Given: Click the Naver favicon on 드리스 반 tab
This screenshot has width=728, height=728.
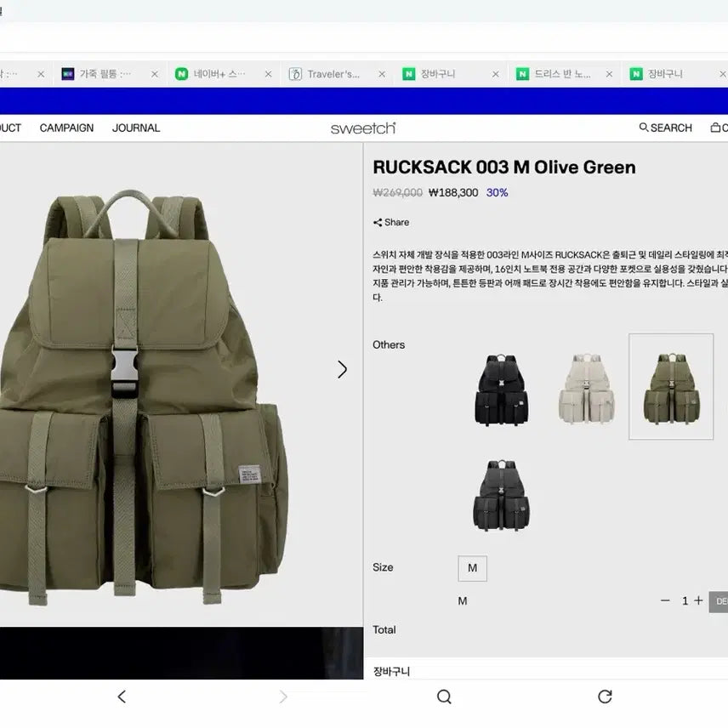Looking at the screenshot, I should (x=522, y=74).
